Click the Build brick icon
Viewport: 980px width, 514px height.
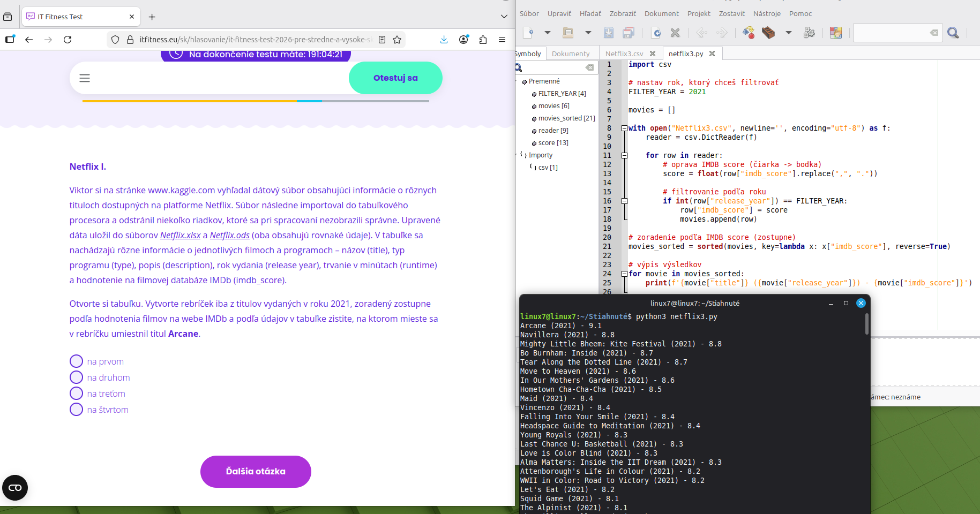click(x=768, y=33)
